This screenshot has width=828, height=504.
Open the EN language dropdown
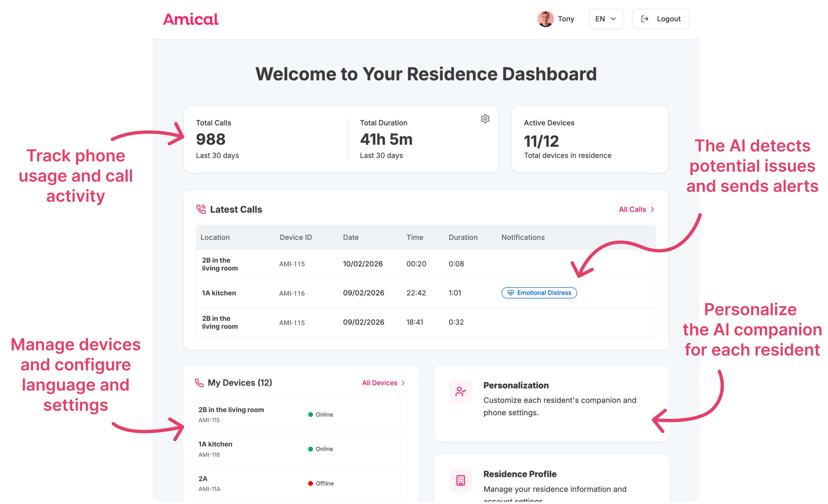(x=606, y=19)
